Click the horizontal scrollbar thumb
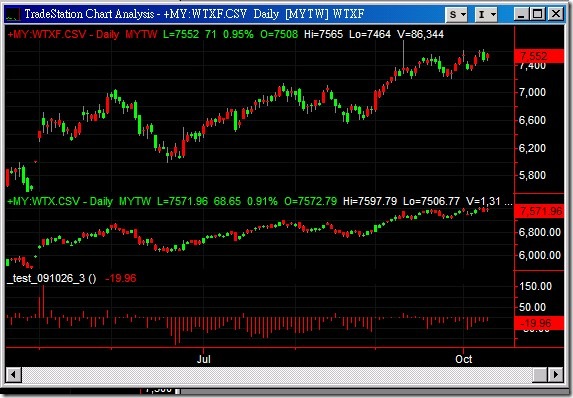Image resolution: width=573 pixels, height=398 pixels. pyautogui.click(x=540, y=375)
